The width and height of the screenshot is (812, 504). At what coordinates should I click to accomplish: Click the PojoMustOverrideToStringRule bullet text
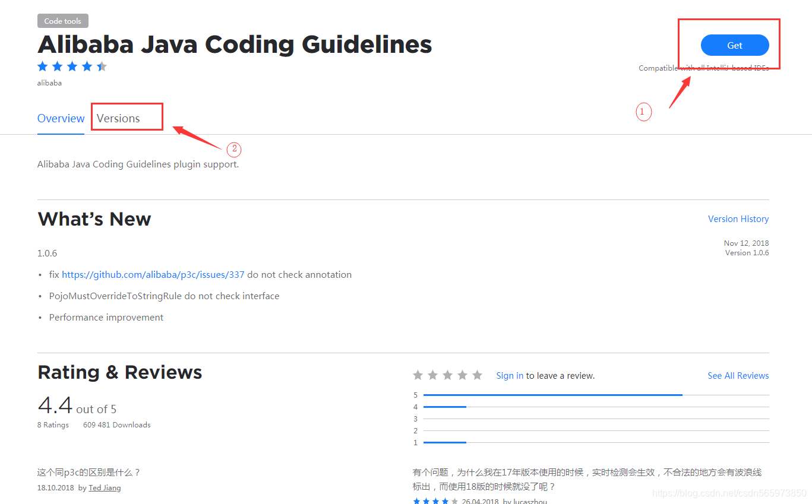coord(164,296)
